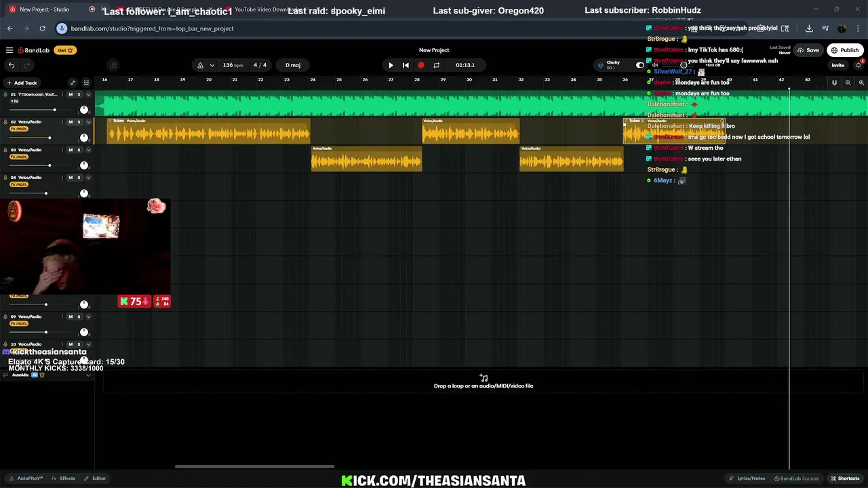The height and width of the screenshot is (488, 868).
Task: Go back in the browser
Action: coord(9,28)
